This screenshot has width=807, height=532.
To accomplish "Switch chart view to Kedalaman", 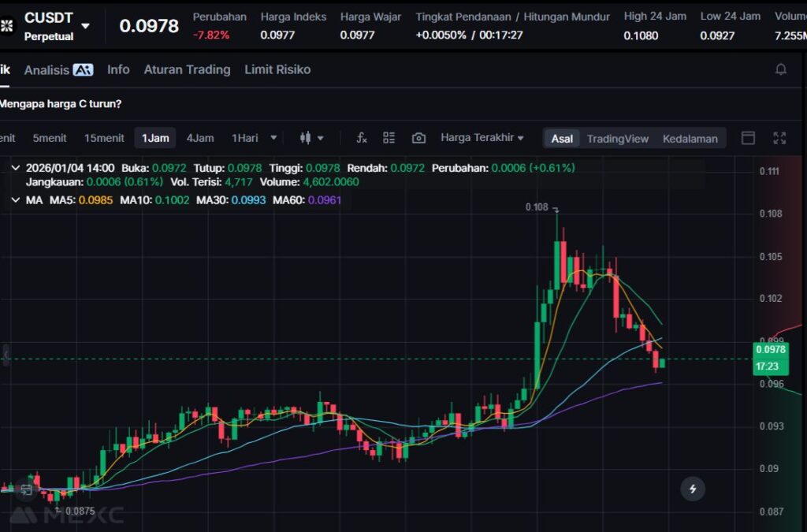I will click(x=690, y=139).
